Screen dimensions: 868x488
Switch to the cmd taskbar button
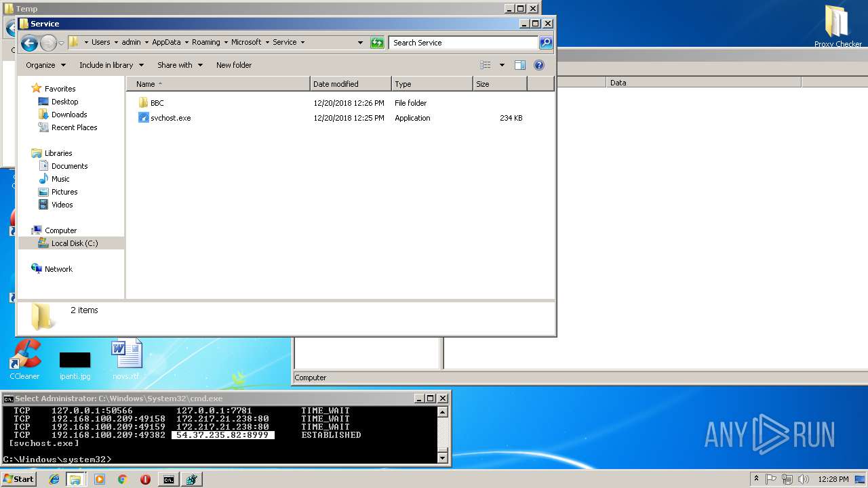pos(168,479)
